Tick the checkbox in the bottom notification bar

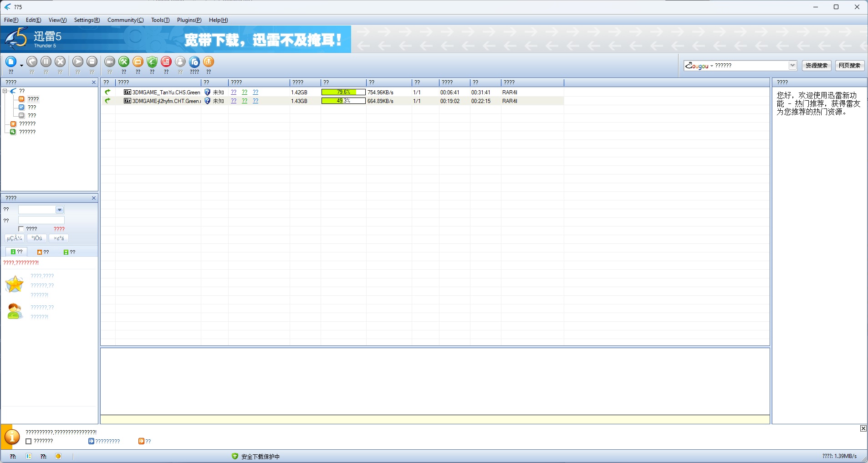[x=28, y=441]
